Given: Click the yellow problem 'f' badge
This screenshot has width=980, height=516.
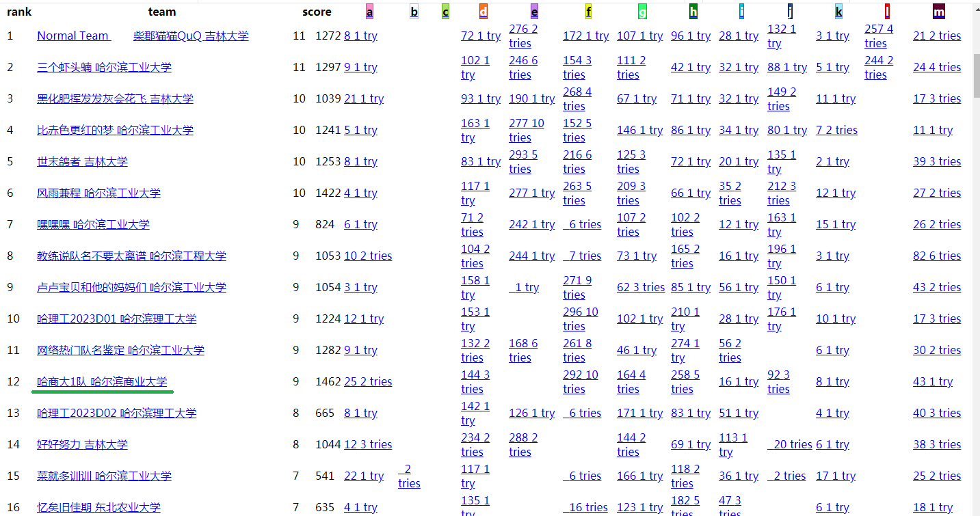Looking at the screenshot, I should point(588,12).
